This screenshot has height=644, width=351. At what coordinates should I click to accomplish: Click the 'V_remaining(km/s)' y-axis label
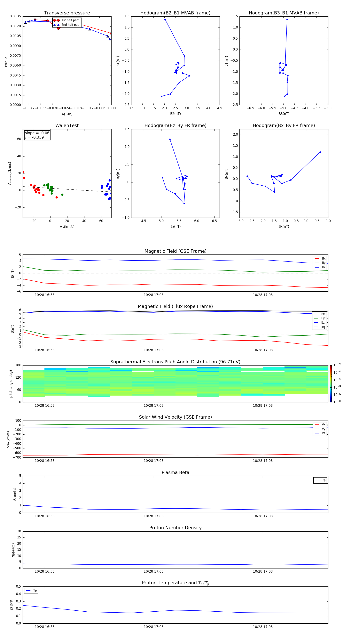10,173
